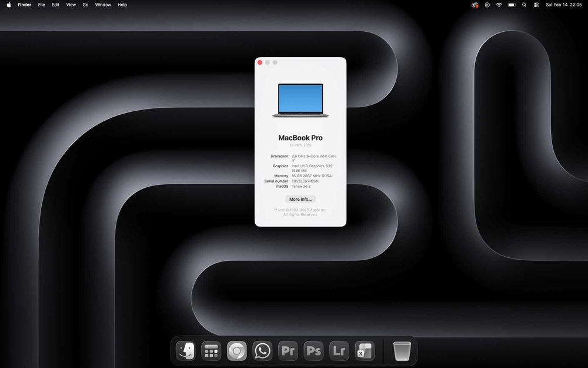Viewport: 588px width, 368px height.
Task: Select the Serial number label
Action: [276, 181]
